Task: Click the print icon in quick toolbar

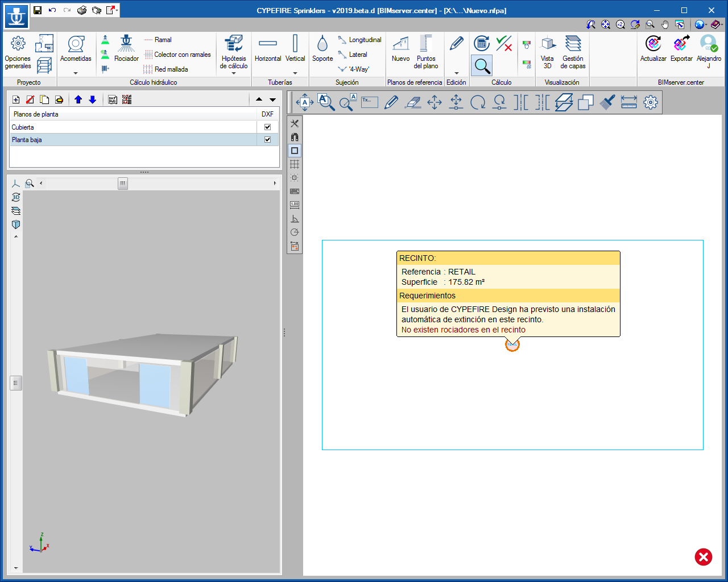Action: [x=82, y=10]
